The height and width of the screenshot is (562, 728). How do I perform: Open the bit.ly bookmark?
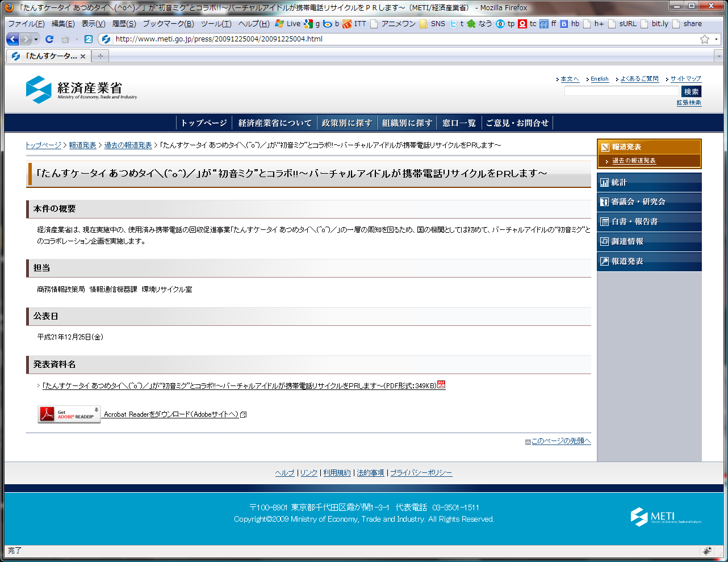(x=655, y=24)
